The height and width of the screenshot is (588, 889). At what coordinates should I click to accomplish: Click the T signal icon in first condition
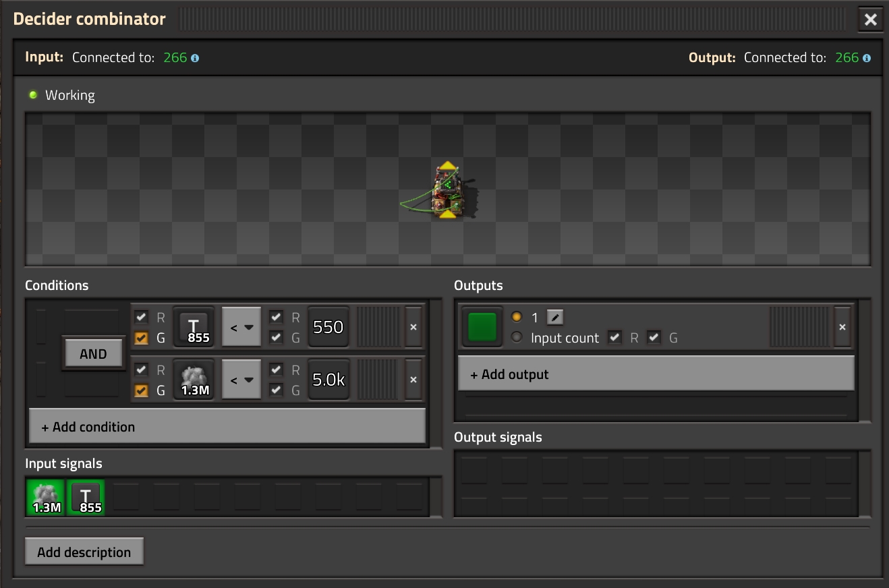pos(194,327)
